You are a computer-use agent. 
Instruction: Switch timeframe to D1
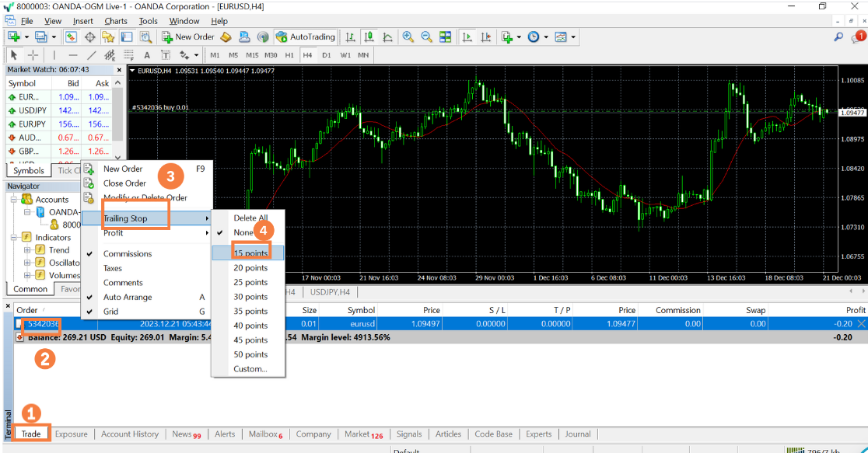click(x=327, y=54)
